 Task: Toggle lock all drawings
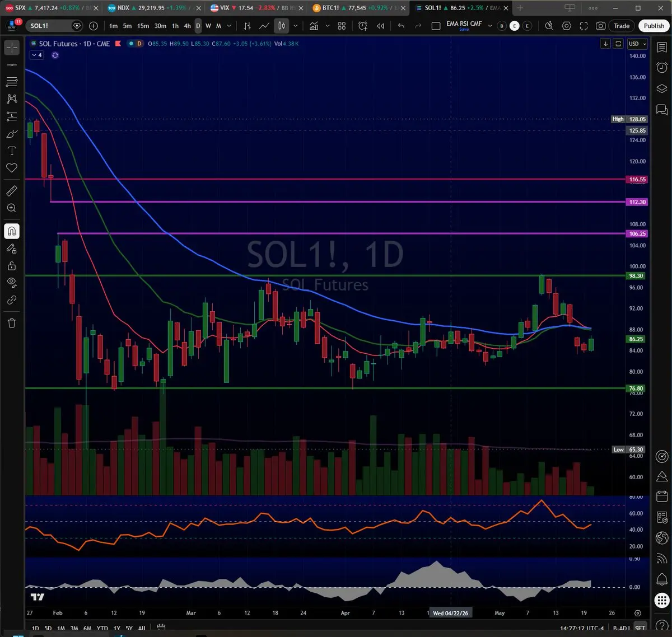pos(11,266)
